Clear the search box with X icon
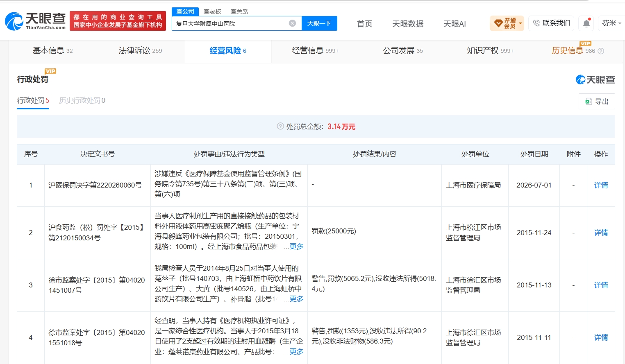625x364 pixels. point(292,23)
